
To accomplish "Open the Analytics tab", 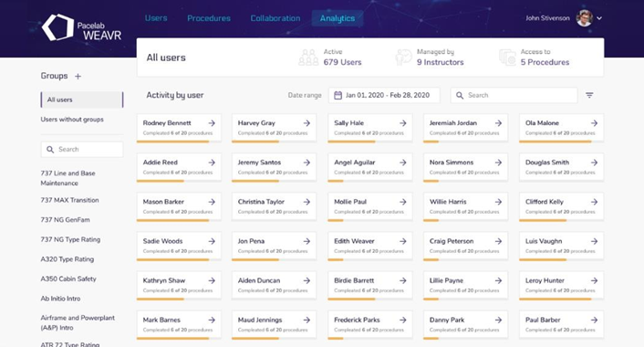I will pyautogui.click(x=338, y=18).
